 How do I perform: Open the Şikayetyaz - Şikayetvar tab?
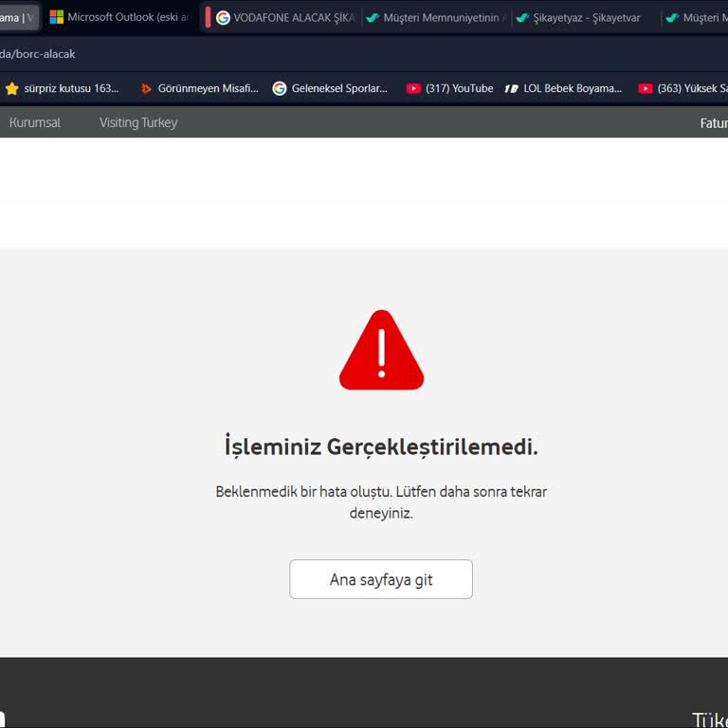[x=586, y=18]
